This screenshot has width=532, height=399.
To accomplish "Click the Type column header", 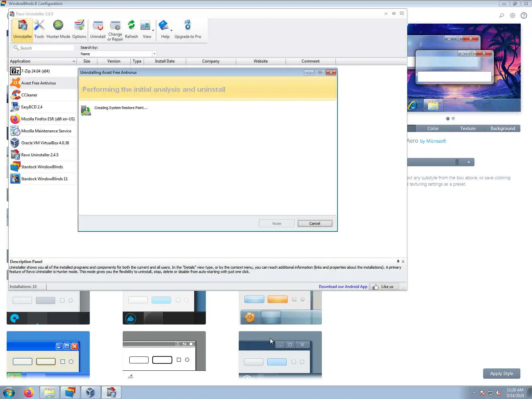I will [137, 61].
